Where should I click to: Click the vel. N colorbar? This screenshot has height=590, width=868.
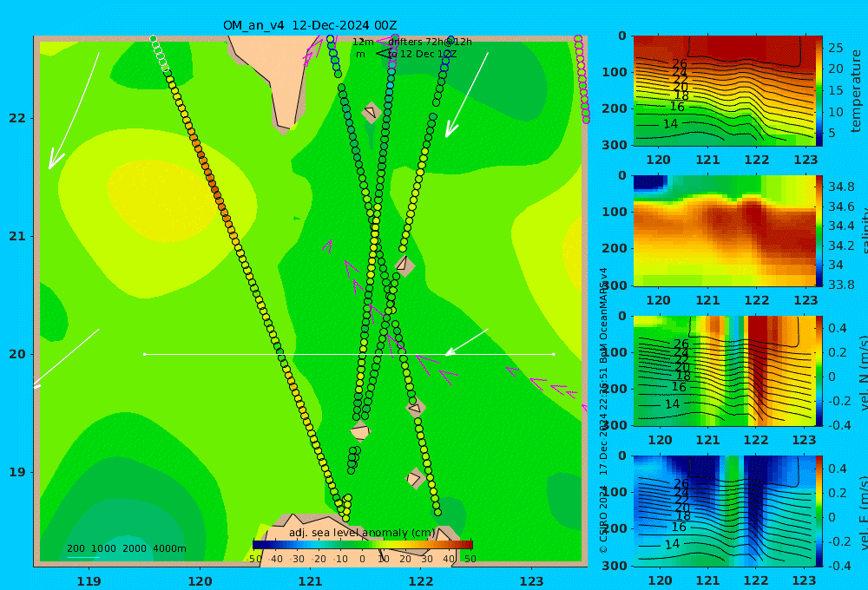tap(819, 370)
